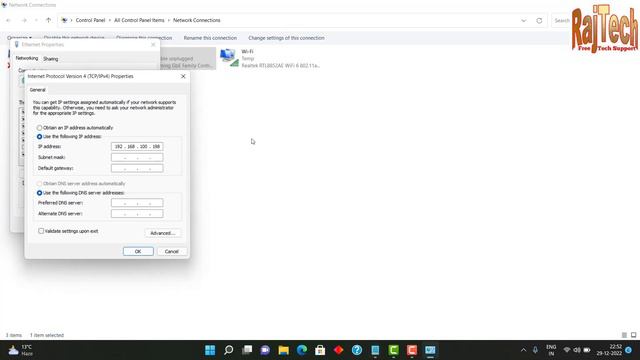Select Use the following DNS server addresses
The image size is (640, 360).
(80, 193)
